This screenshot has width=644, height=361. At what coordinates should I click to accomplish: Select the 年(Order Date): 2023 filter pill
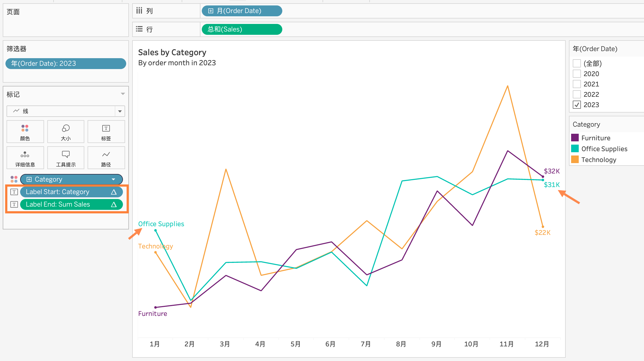click(x=66, y=63)
